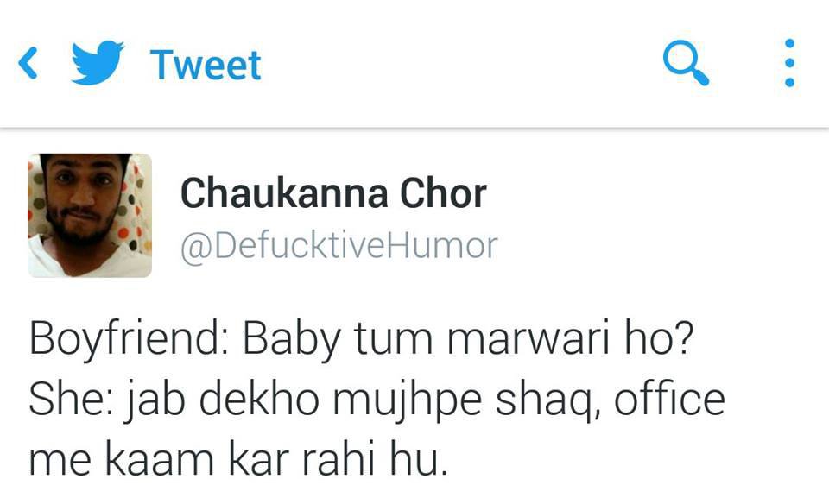829x504 pixels.
Task: Click the Twitter bird logo
Action: tap(98, 62)
